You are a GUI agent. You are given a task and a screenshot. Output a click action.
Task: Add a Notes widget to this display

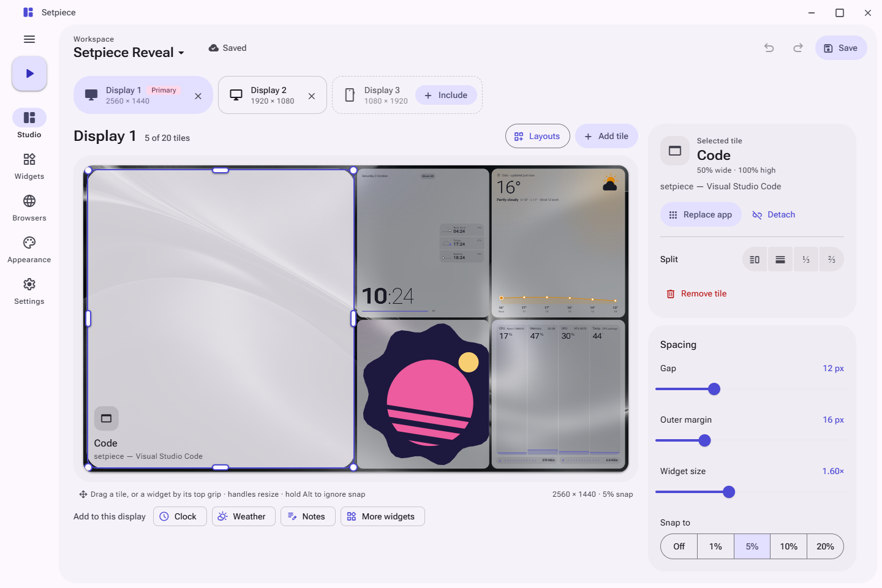coord(308,516)
